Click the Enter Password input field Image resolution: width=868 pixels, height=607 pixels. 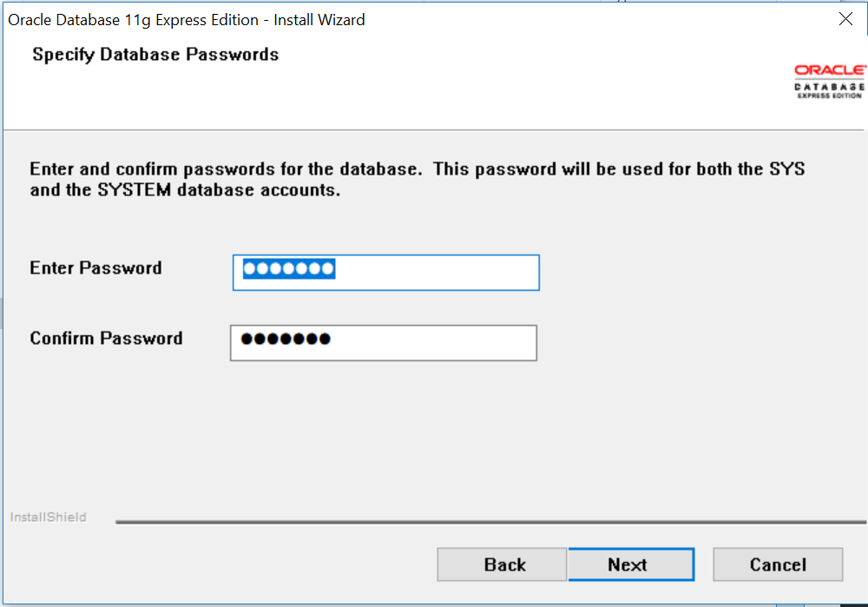386,273
